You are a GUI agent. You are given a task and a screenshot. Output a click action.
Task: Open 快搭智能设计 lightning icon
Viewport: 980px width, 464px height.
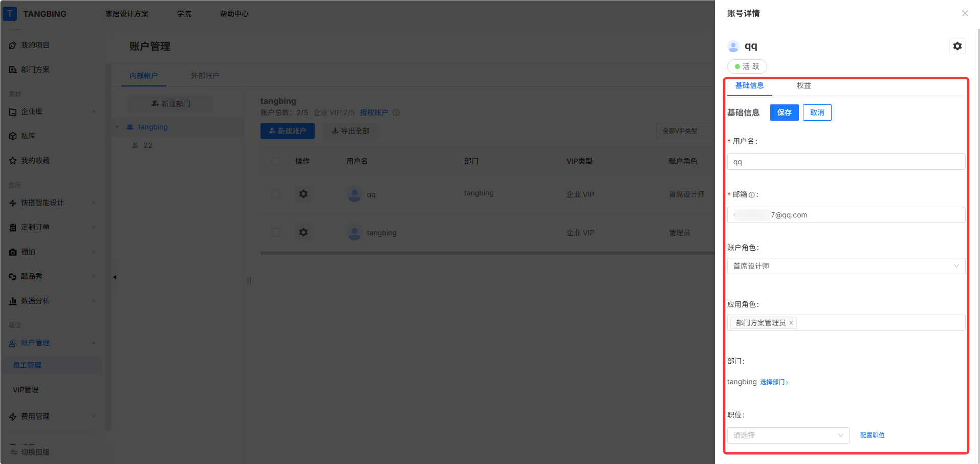pos(13,203)
